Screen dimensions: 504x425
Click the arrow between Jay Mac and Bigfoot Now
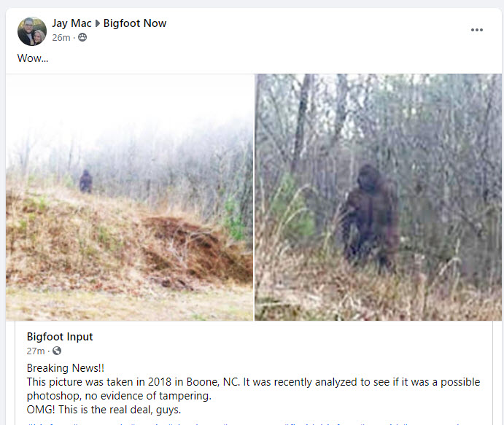click(98, 23)
